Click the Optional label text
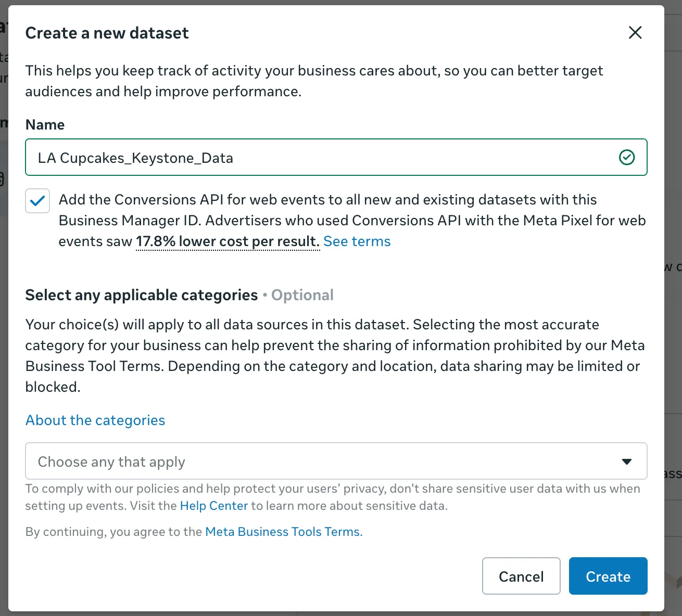This screenshot has width=682, height=616. pos(302,295)
